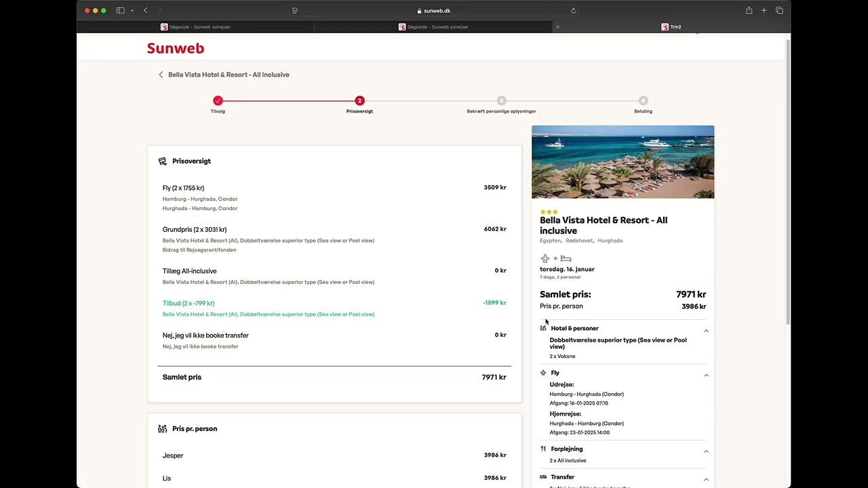Image resolution: width=868 pixels, height=488 pixels.
Task: Click the "Samlet pris:" label in the sidebar
Action: [x=566, y=294]
